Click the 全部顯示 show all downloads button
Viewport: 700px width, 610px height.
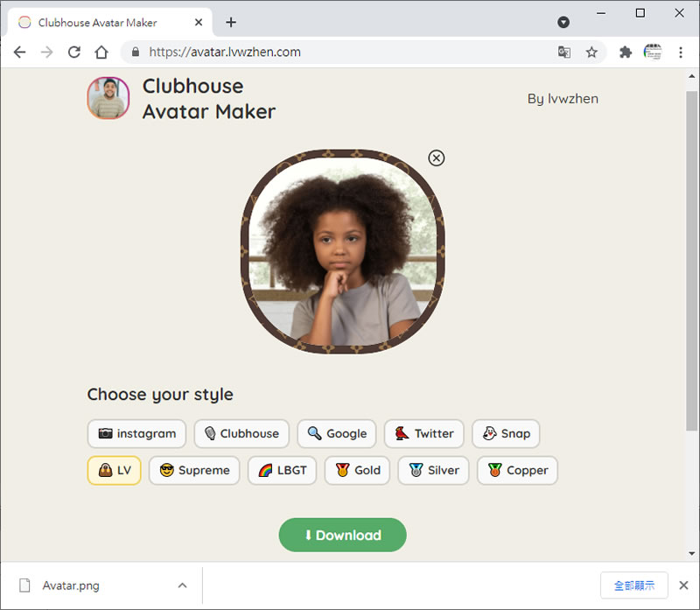click(x=633, y=585)
